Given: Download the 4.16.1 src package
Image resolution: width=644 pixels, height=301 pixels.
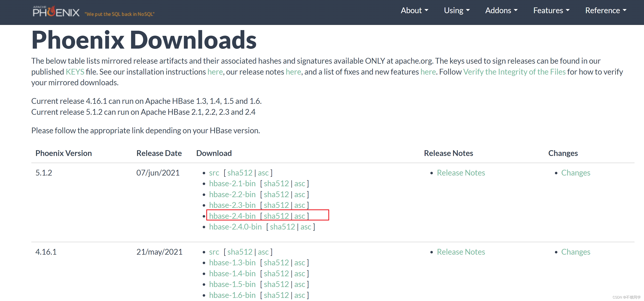Looking at the screenshot, I should coord(214,252).
